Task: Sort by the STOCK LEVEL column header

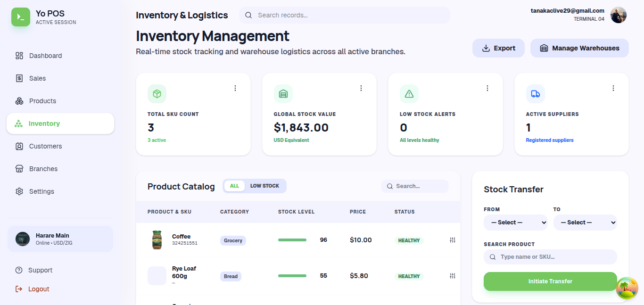Action: tap(296, 212)
